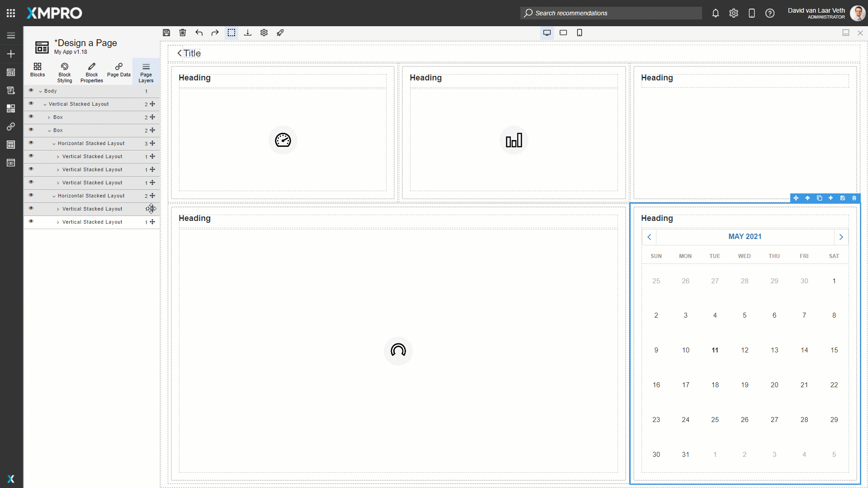Toggle the dashed block outlines view
This screenshot has height=488, width=868.
(x=231, y=33)
